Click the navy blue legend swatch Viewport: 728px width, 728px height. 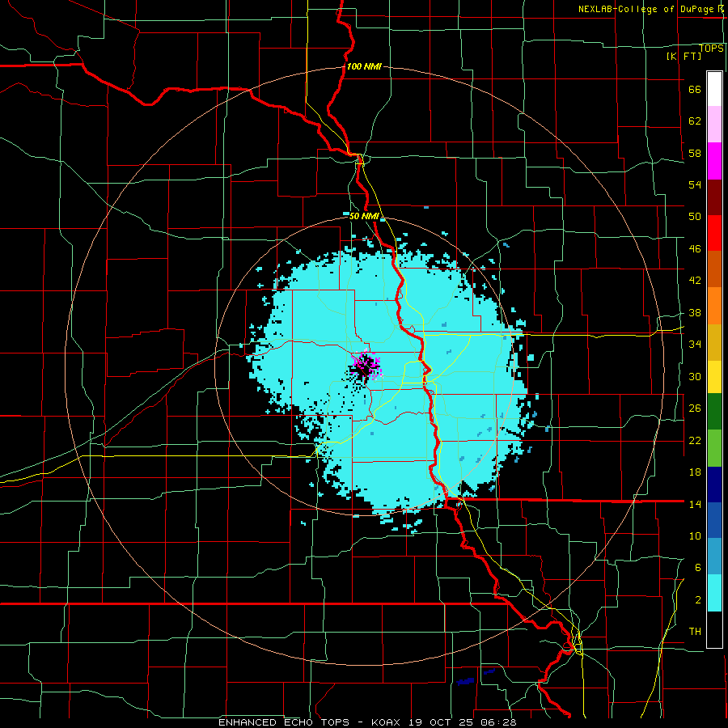(x=714, y=485)
